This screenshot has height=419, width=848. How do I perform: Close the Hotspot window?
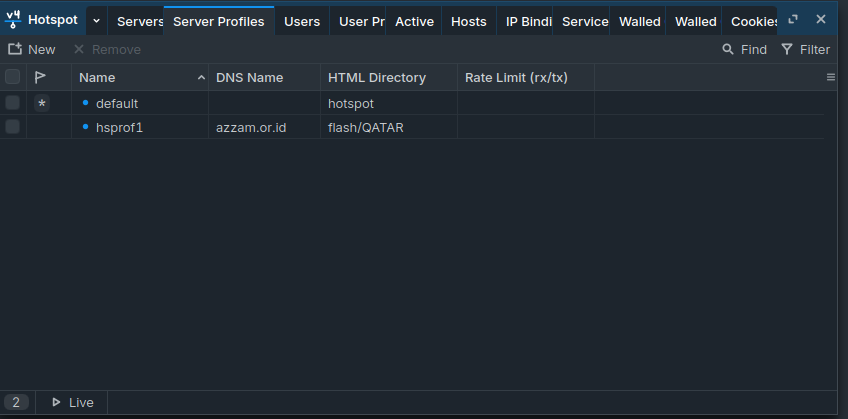(821, 19)
